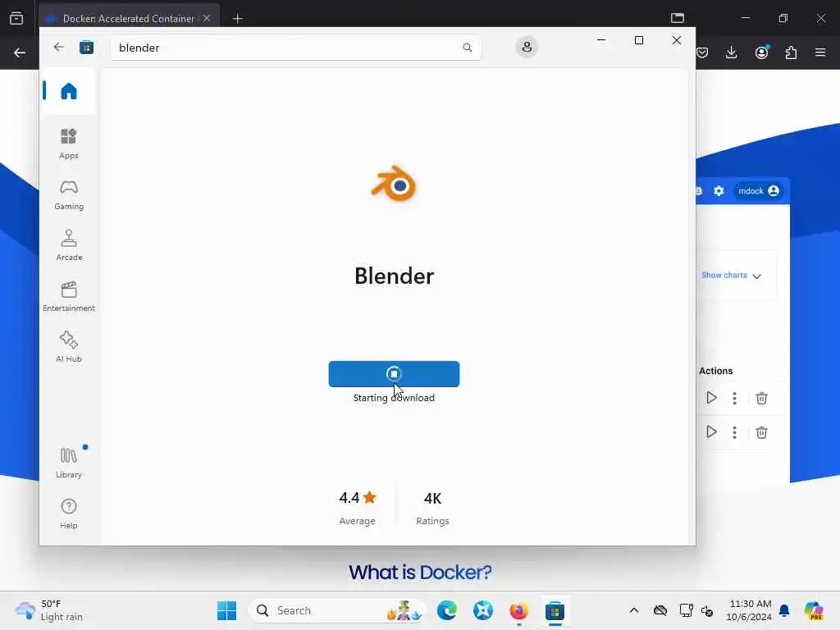
Task: Open the Library in Store sidebar
Action: (x=69, y=463)
